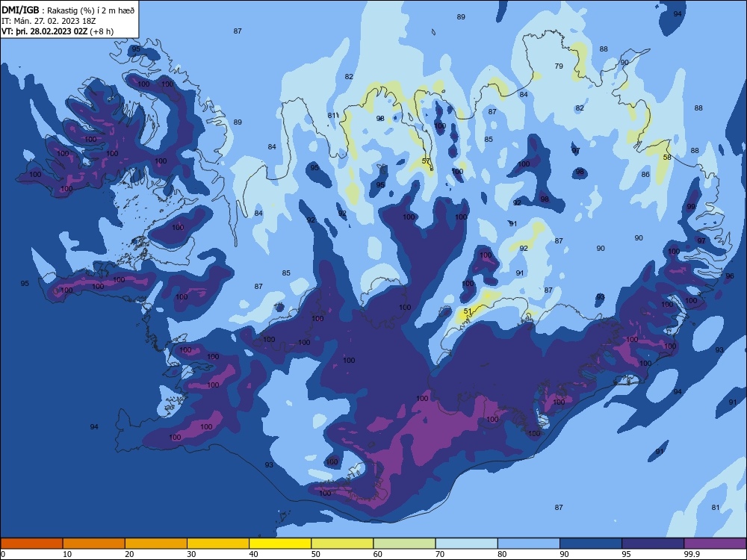
Task: Click the '79' humidity value on the map
Action: pyautogui.click(x=559, y=66)
